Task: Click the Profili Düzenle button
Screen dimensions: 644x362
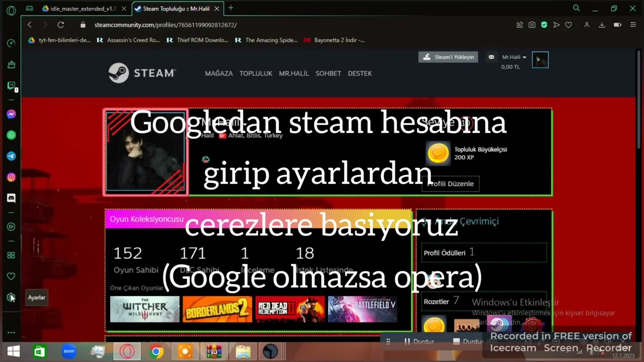Action: click(450, 184)
